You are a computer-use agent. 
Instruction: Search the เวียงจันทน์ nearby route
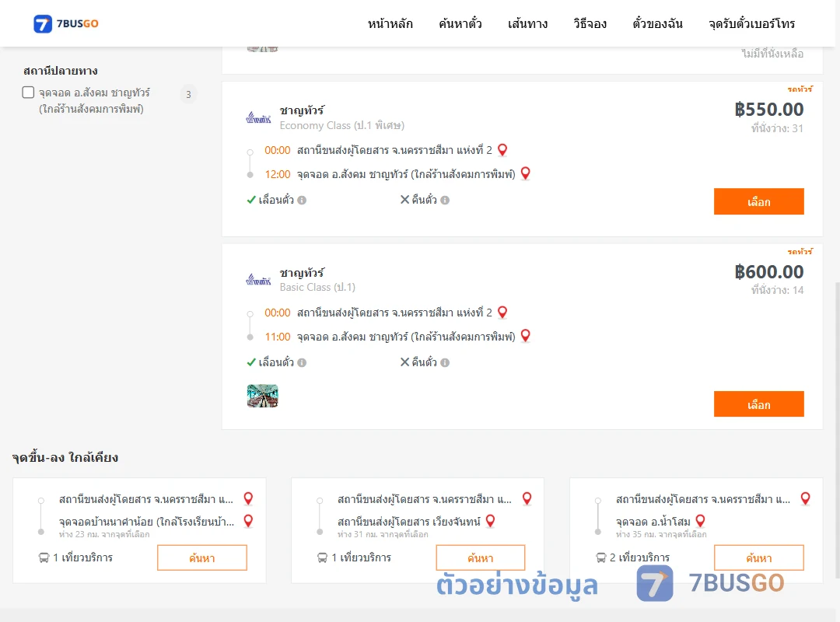pyautogui.click(x=481, y=557)
